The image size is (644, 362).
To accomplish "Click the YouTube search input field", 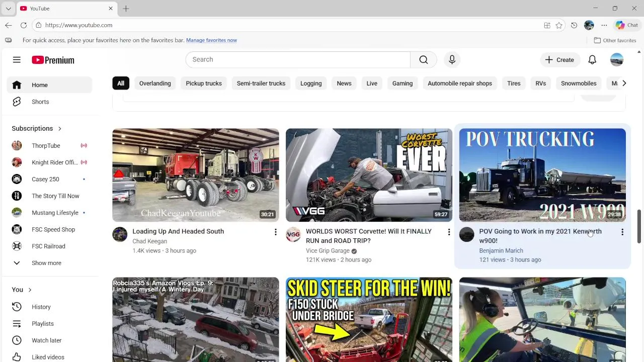I will tap(298, 59).
